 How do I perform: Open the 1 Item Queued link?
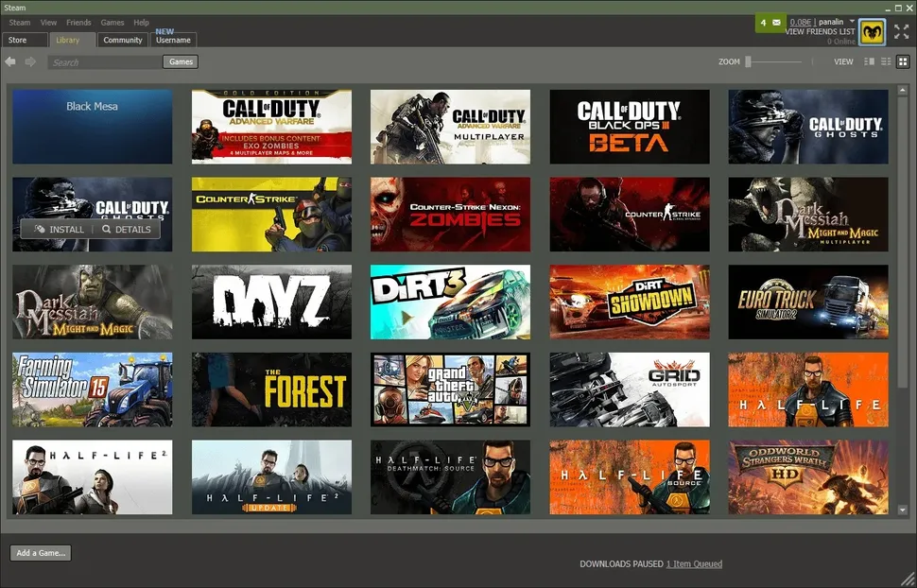click(694, 564)
